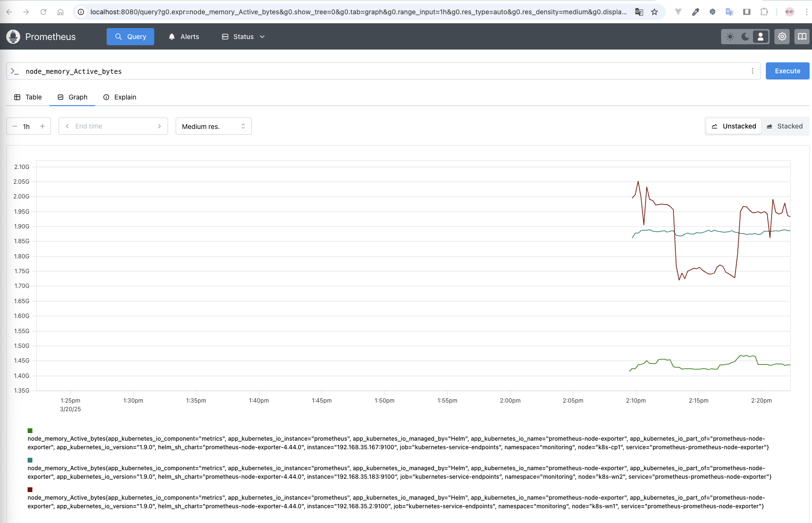Click the Prometheus flame logo
The width and height of the screenshot is (812, 523).
13,37
